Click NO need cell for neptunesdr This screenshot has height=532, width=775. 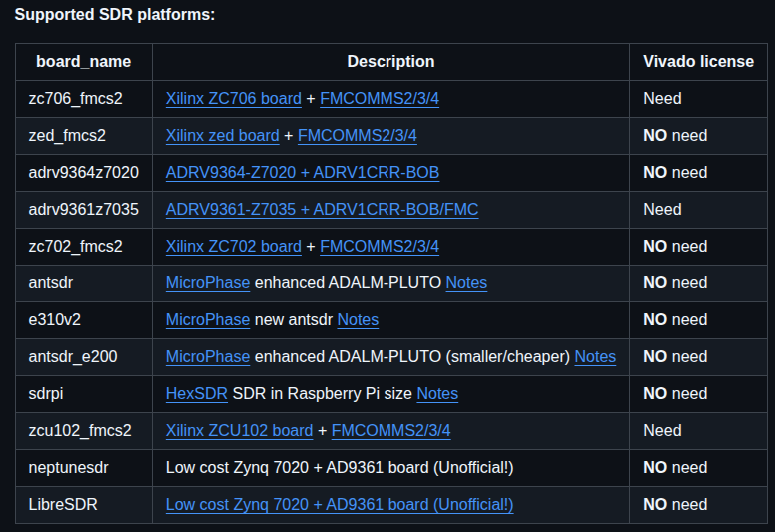pyautogui.click(x=698, y=468)
